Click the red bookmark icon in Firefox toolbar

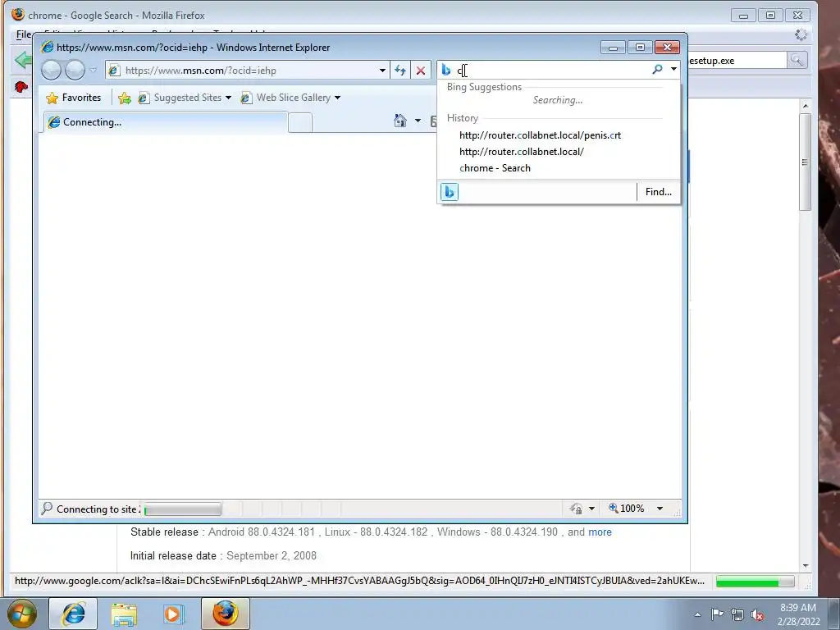pyautogui.click(x=21, y=86)
